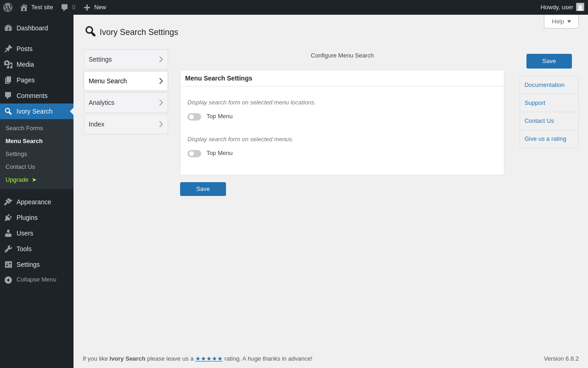Click the Save button at top right
588x368 pixels.
pos(549,61)
